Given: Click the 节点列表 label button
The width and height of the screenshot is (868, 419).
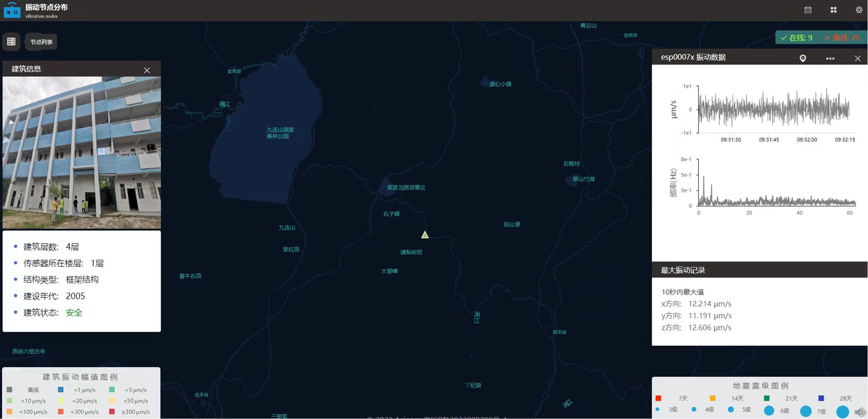Looking at the screenshot, I should [x=41, y=42].
